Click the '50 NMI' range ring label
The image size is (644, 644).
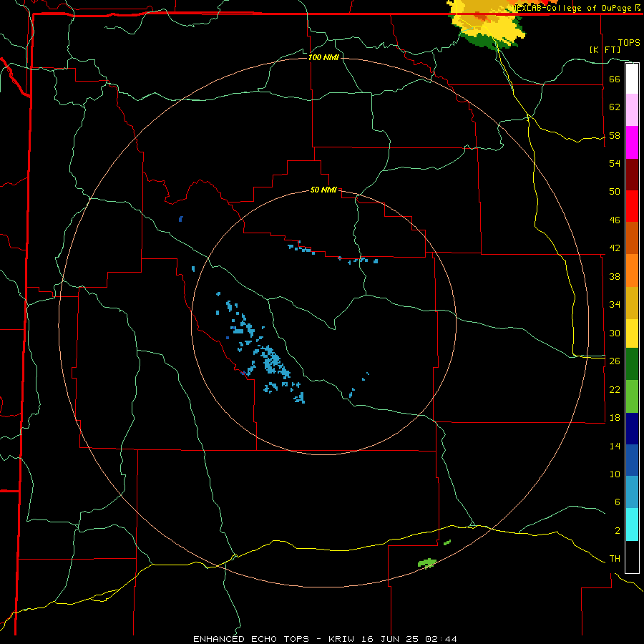(x=323, y=190)
